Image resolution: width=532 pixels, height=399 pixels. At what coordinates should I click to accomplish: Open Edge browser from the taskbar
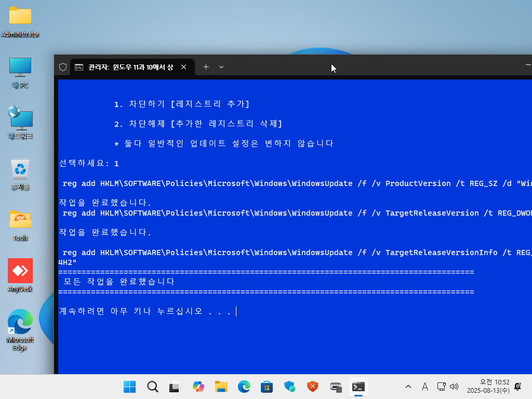coord(244,387)
